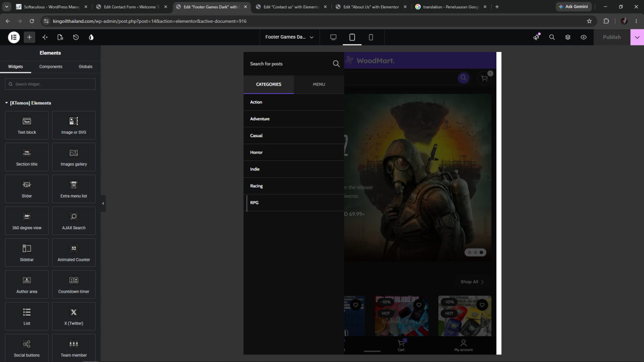
Task: Switch to mobile view icon
Action: point(371,37)
